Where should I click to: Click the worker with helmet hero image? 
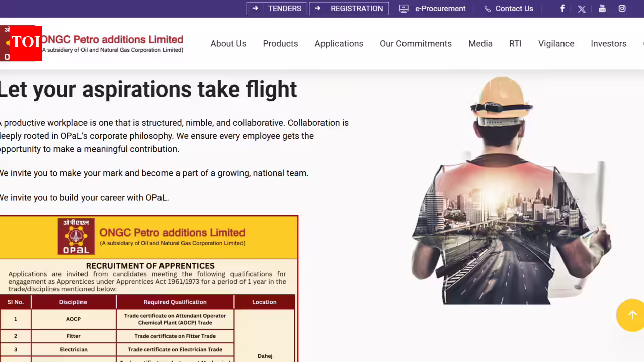click(x=511, y=191)
